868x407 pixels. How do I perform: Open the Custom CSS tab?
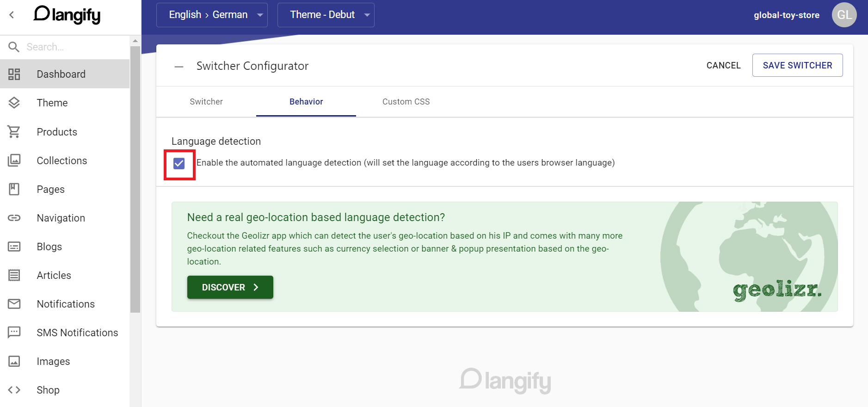pyautogui.click(x=406, y=102)
